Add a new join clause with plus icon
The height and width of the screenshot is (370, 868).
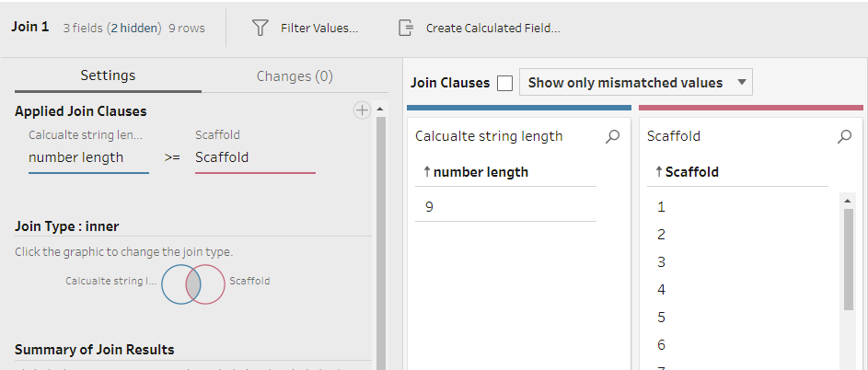point(363,110)
